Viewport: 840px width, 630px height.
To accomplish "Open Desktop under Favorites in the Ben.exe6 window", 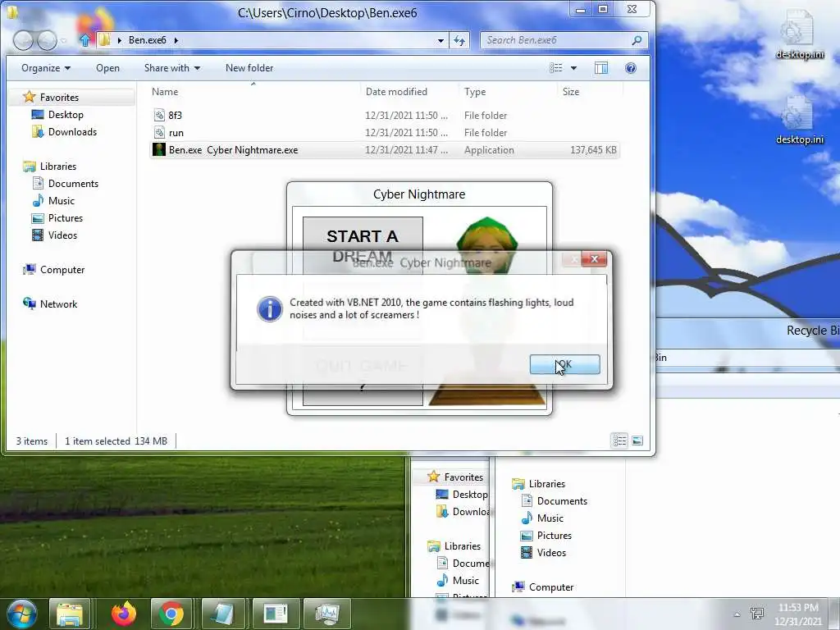I will click(66, 115).
